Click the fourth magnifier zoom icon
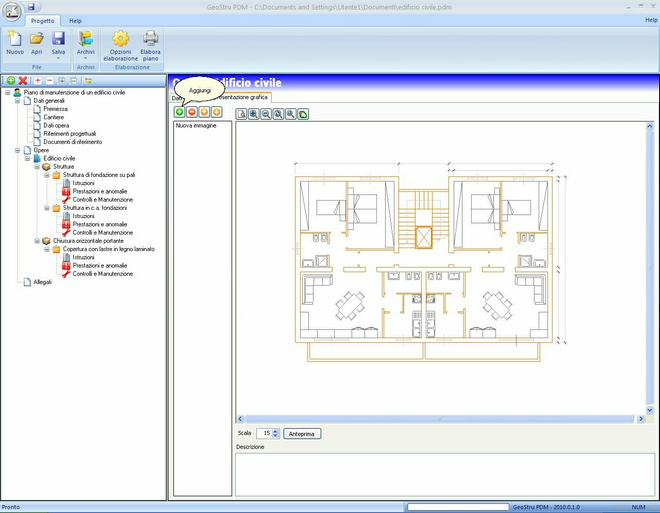Screen dimensions: 660x513 tap(290, 114)
